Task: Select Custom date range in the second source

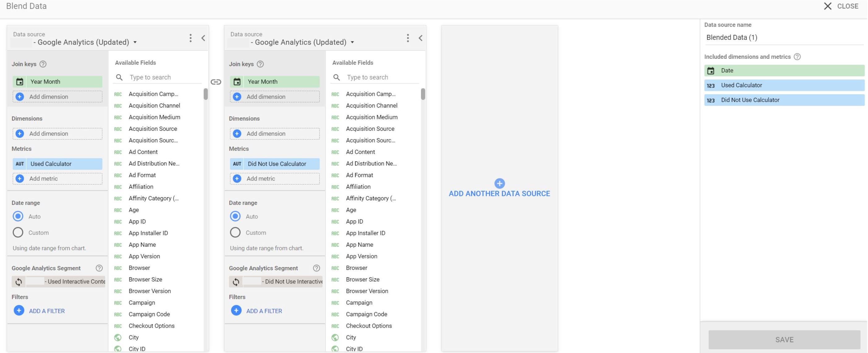Action: (x=235, y=232)
